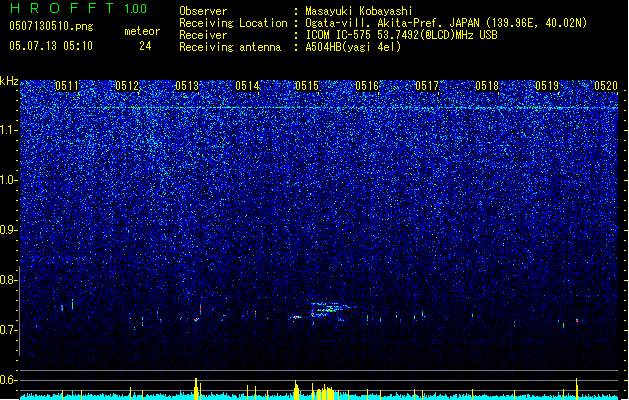The image size is (629, 400).
Task: Click the kHz axis unit label
Action: [9, 81]
